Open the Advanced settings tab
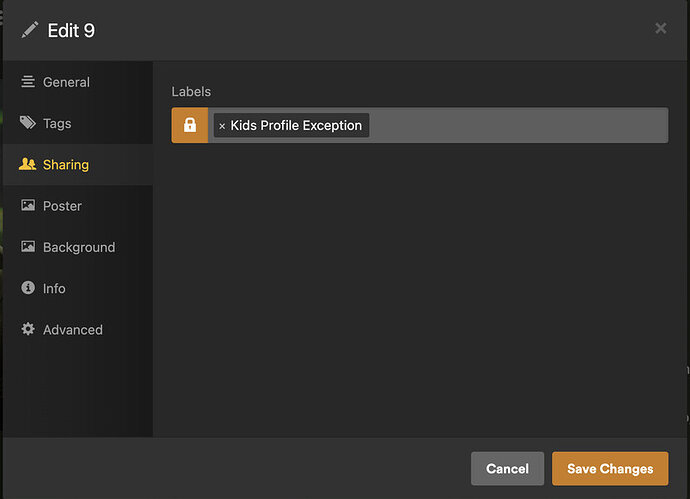 (72, 329)
